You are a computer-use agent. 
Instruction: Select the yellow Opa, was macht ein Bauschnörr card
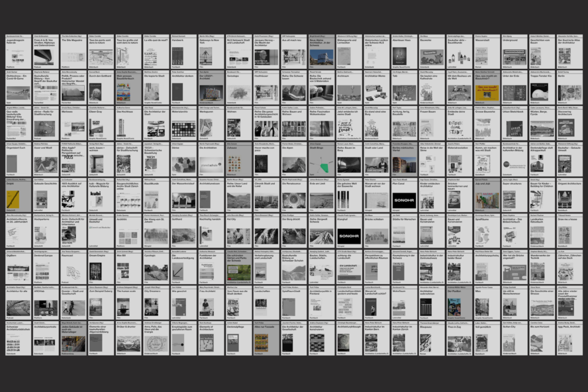(488, 88)
